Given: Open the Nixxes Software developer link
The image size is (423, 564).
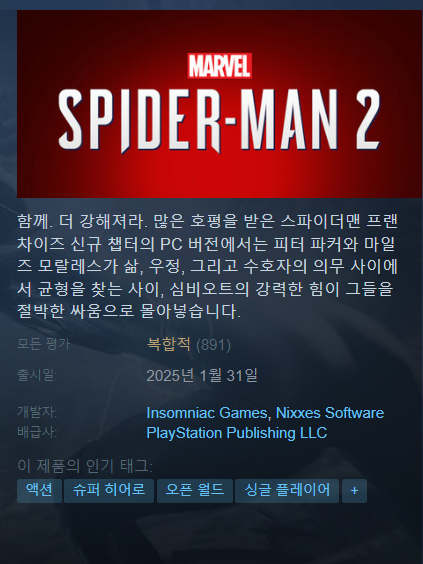Looking at the screenshot, I should 329,413.
